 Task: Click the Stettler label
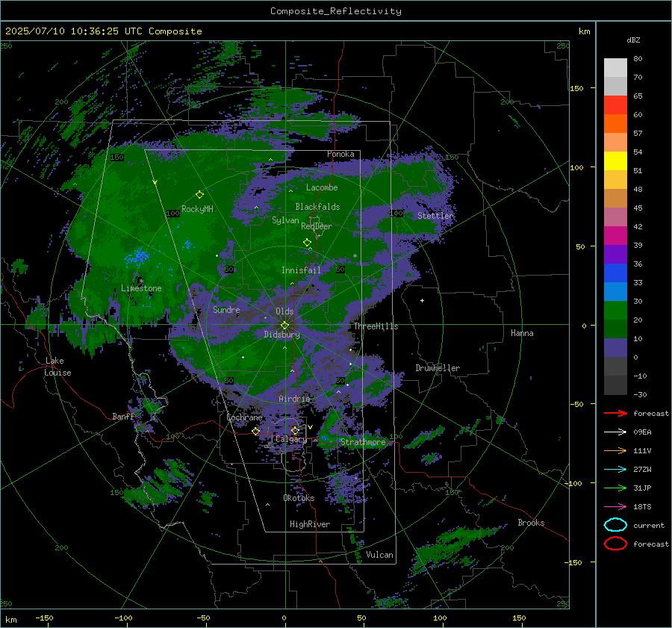[x=435, y=216]
